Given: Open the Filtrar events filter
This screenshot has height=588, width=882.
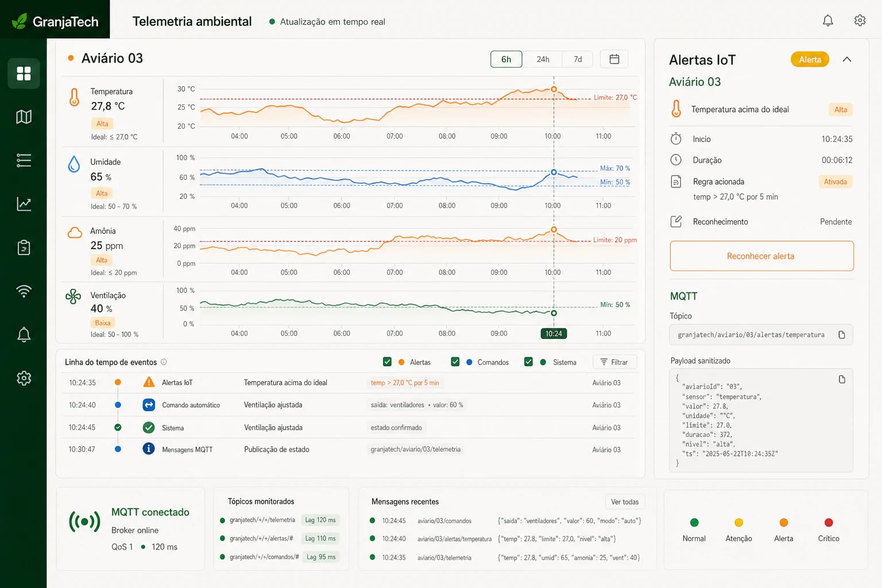Looking at the screenshot, I should pos(614,362).
